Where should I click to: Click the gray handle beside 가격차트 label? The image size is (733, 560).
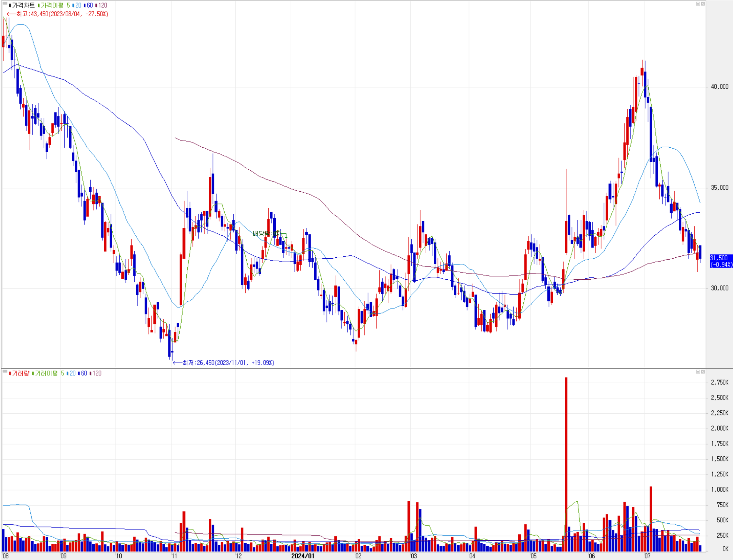pos(5,4)
